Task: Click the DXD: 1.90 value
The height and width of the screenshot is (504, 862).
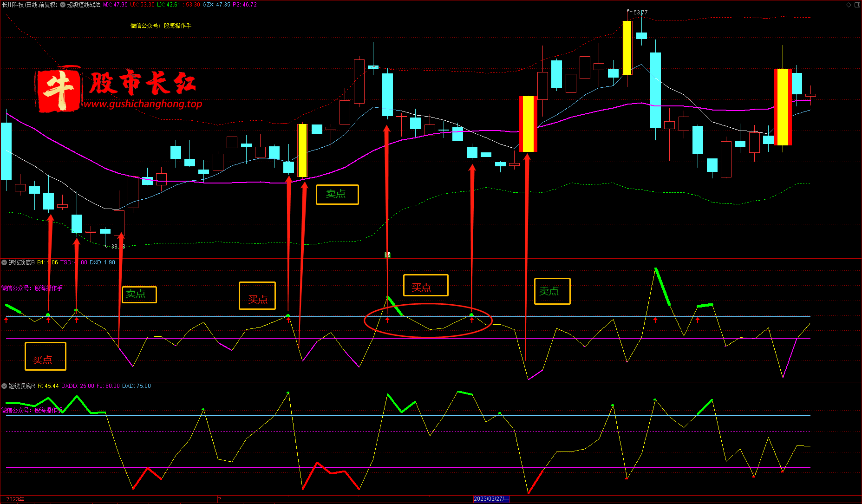Action: [x=102, y=262]
